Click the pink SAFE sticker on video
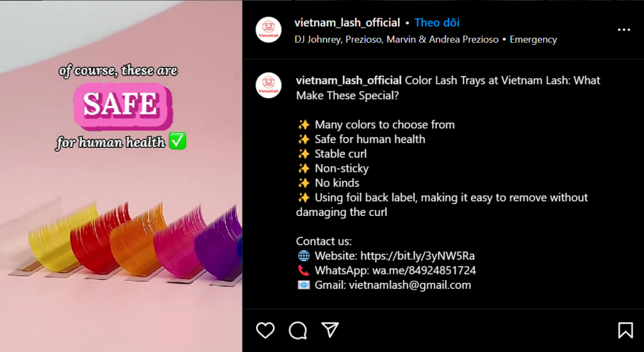 coord(123,106)
